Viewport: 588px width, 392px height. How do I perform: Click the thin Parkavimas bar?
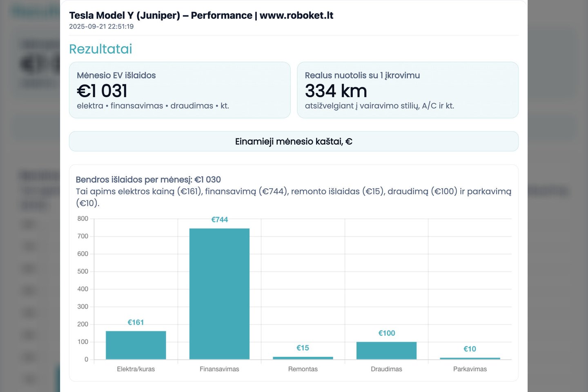click(470, 359)
